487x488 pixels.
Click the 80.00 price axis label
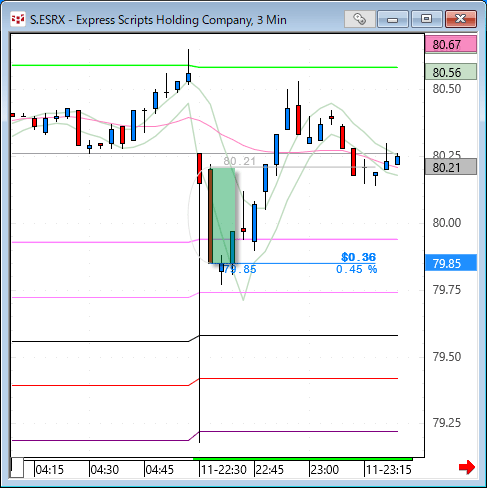click(x=447, y=222)
